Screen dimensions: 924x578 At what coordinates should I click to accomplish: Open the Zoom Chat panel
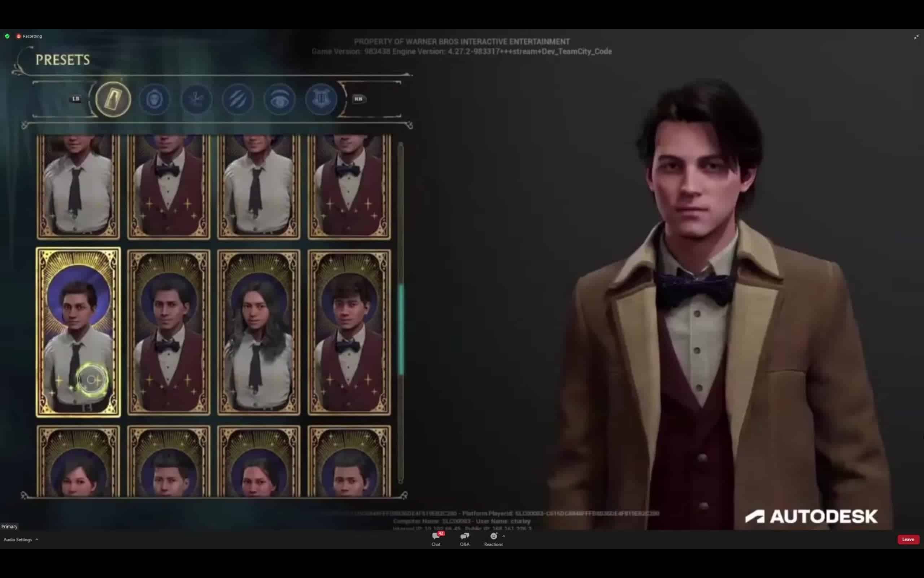pos(436,539)
